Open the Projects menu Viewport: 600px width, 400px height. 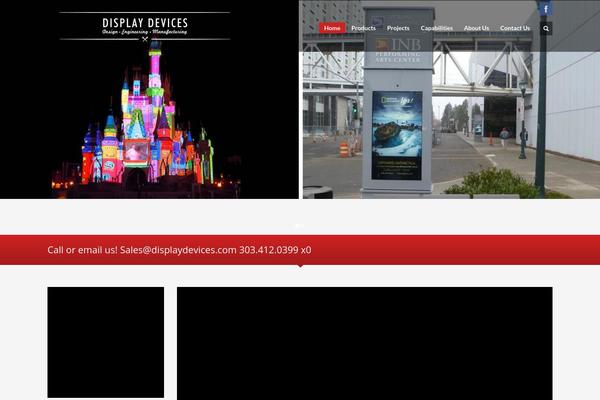(398, 28)
